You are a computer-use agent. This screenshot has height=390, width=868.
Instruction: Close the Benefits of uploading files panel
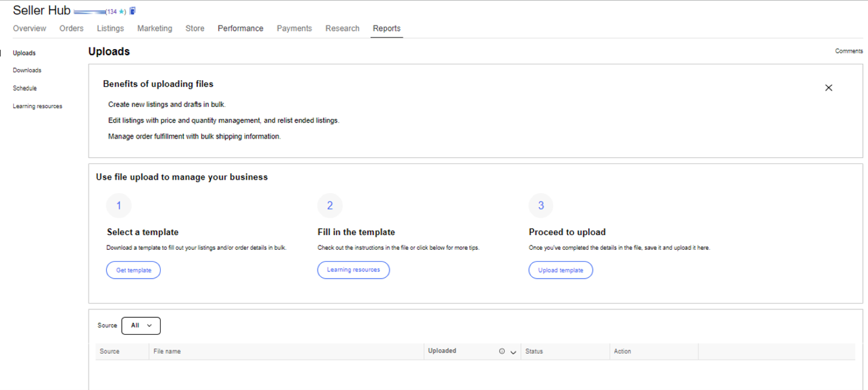point(829,87)
